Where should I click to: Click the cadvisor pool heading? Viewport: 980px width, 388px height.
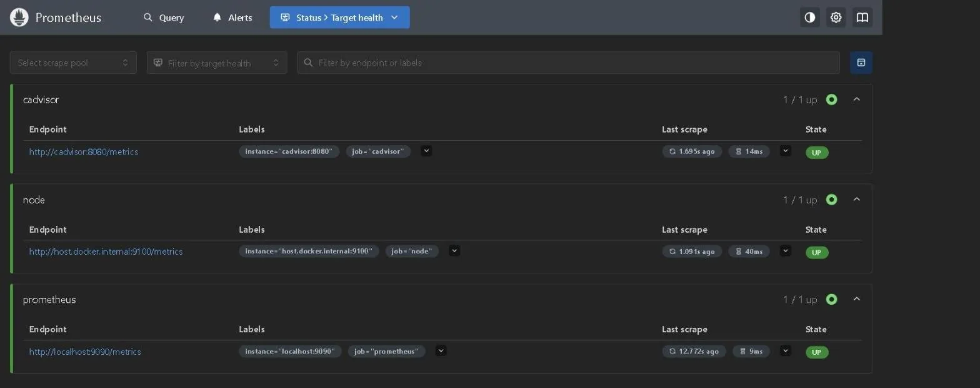click(41, 100)
